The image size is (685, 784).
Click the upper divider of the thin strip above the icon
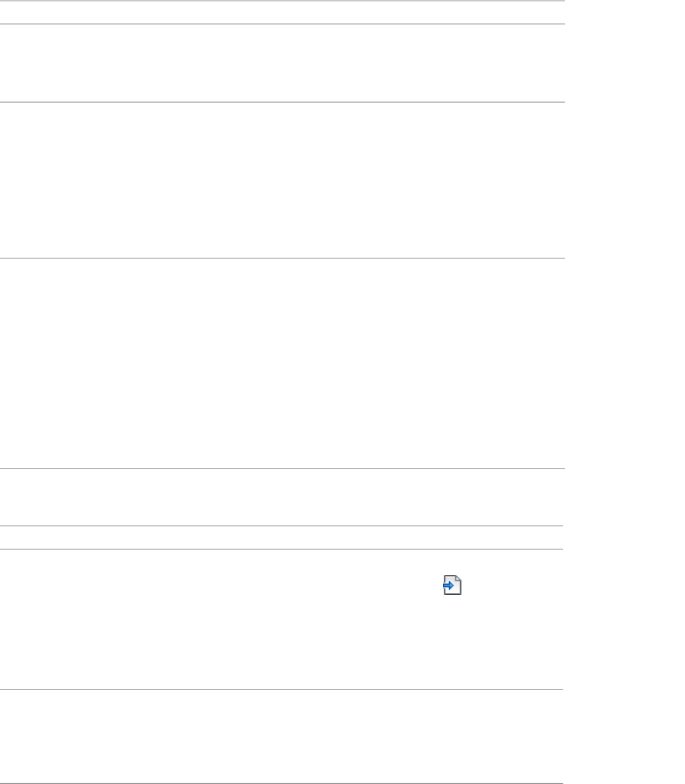281,526
